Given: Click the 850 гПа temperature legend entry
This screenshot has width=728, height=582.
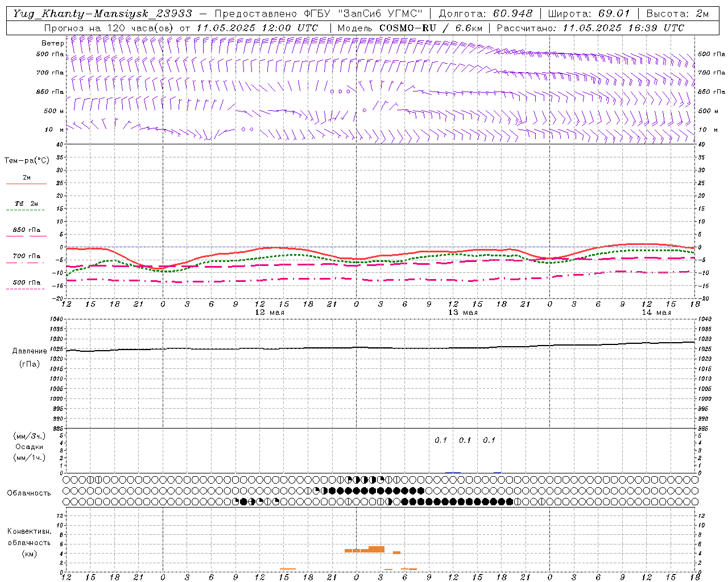Looking at the screenshot, I should pyautogui.click(x=26, y=230).
